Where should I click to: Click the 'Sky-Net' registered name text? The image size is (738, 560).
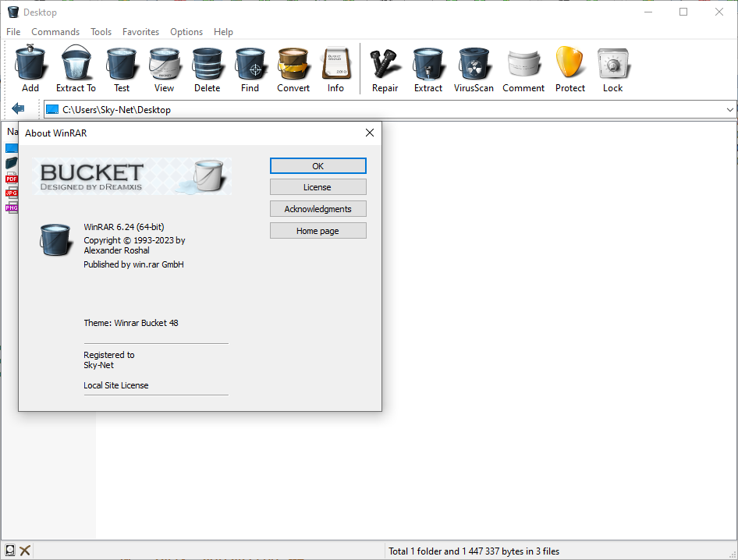(99, 365)
